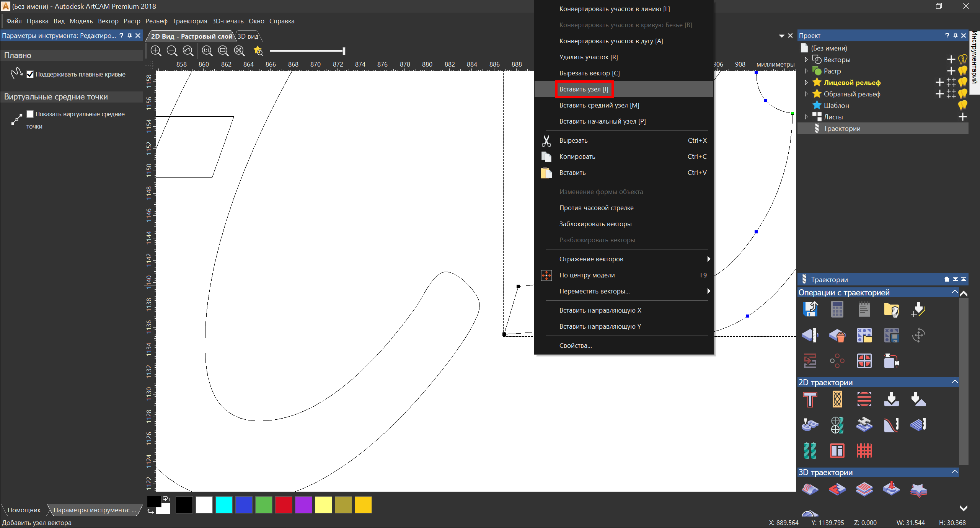Open the toolpath calculator icon
This screenshot has width=980, height=528.
point(837,310)
